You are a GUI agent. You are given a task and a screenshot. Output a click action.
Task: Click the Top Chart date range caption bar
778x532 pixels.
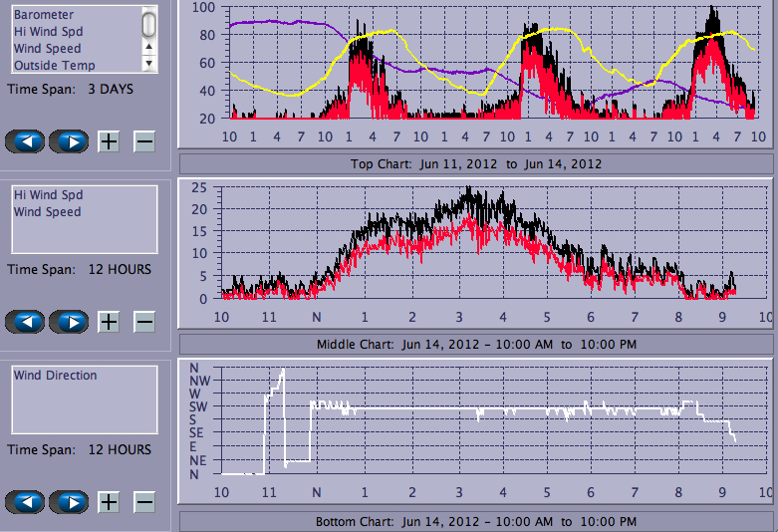click(475, 163)
